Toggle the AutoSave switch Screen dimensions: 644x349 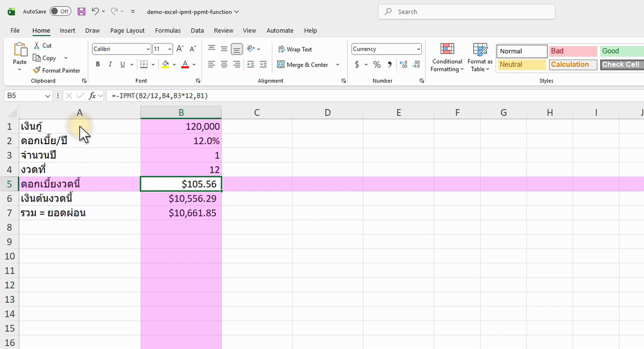pos(60,11)
